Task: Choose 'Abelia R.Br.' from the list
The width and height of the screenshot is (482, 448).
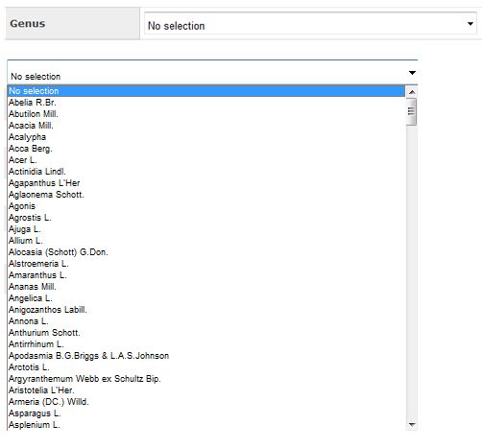Action: (x=206, y=103)
